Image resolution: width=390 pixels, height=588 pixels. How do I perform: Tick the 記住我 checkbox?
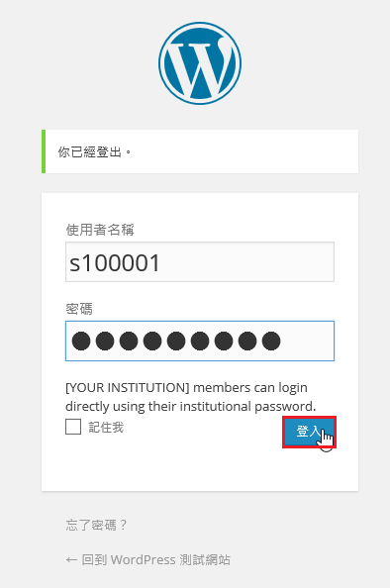click(x=73, y=427)
